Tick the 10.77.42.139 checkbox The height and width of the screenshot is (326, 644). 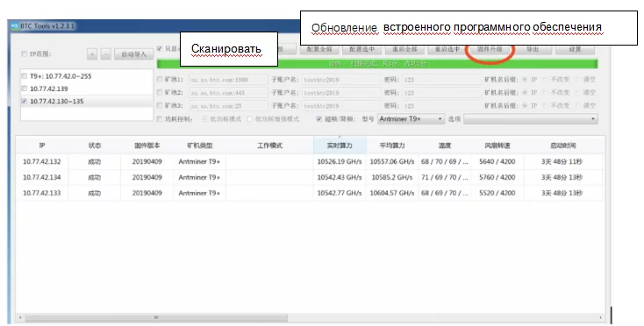(25, 89)
